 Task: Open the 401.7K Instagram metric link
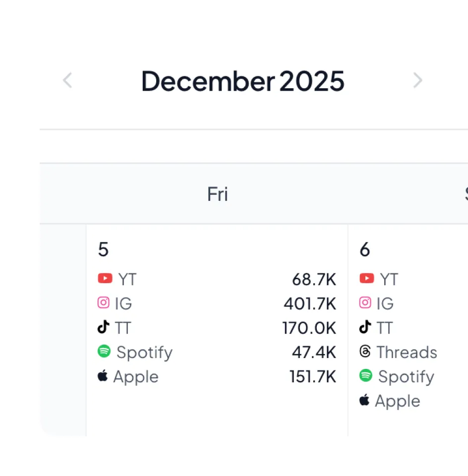click(x=310, y=302)
